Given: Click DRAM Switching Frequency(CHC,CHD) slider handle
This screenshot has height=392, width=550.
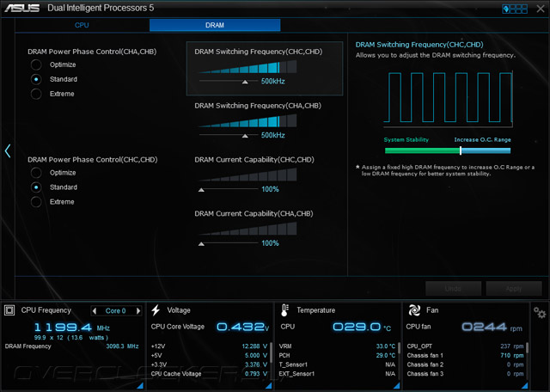Looking at the screenshot, I should (x=245, y=83).
